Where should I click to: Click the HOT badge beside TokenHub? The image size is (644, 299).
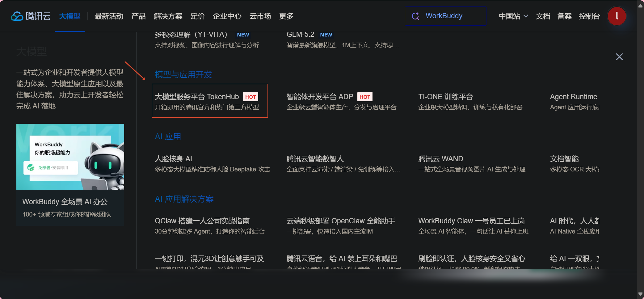point(250,97)
